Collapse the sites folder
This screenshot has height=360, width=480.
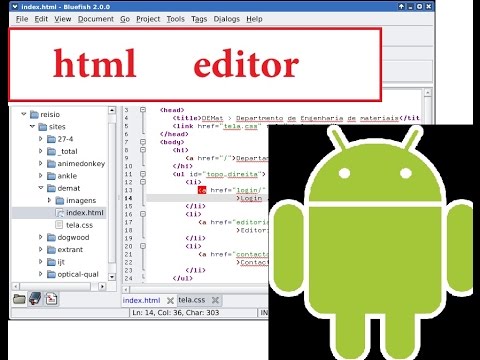point(32,126)
